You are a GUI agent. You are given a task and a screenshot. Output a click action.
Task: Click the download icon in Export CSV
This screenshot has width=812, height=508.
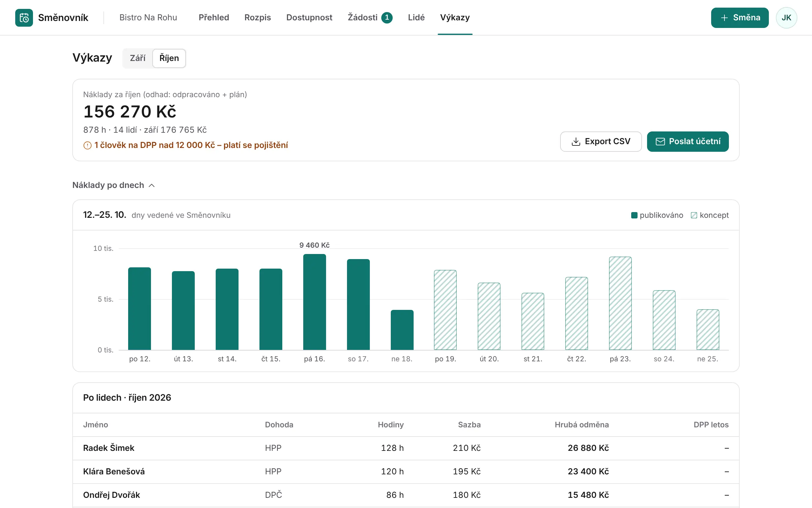[576, 142]
